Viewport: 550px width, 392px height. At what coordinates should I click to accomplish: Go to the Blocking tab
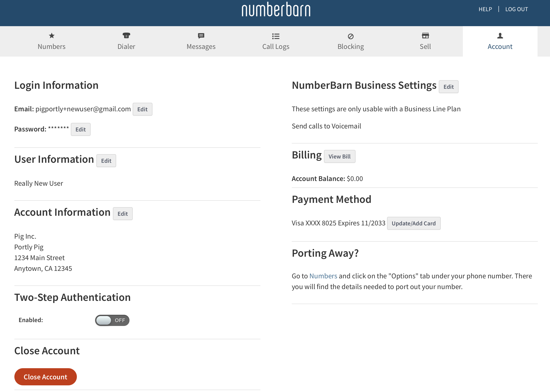point(351,46)
